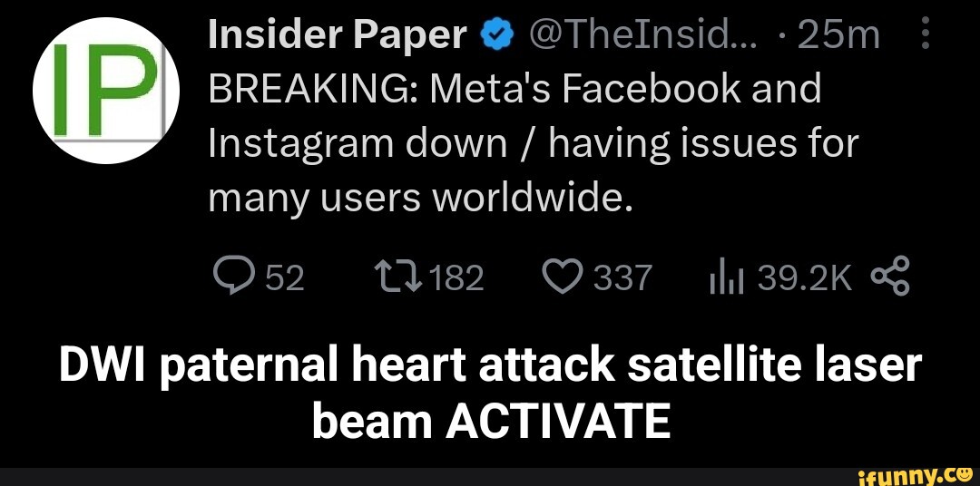This screenshot has height=486, width=980.
Task: Open the three-dot more options menu
Action: pos(925,36)
